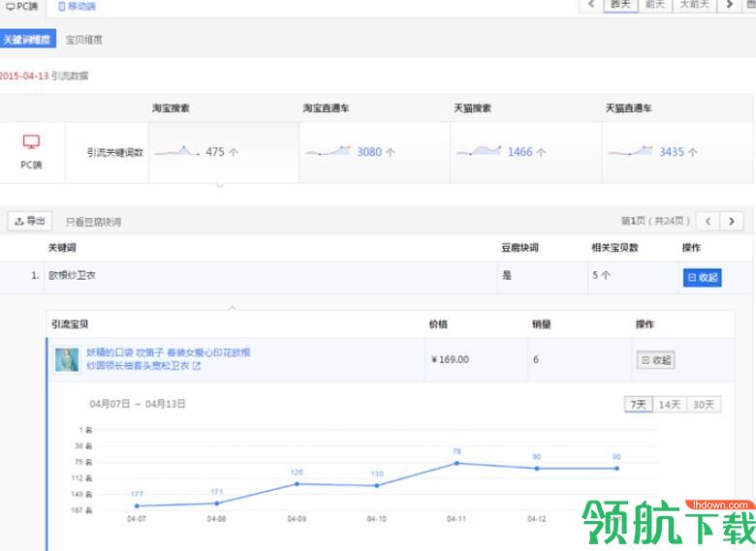The image size is (756, 551).
Task: Click the PC端 monitor icon
Action: (31, 142)
